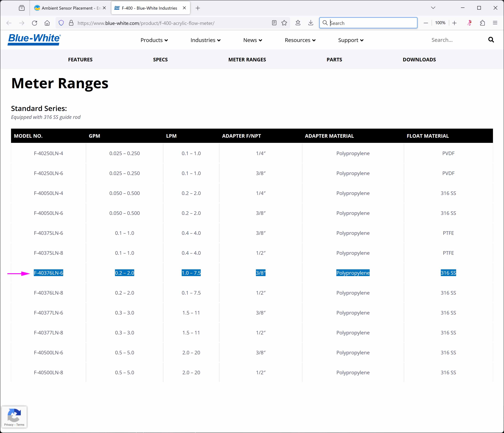Expand the Resources dropdown menu
The image size is (504, 433).
pyautogui.click(x=300, y=40)
